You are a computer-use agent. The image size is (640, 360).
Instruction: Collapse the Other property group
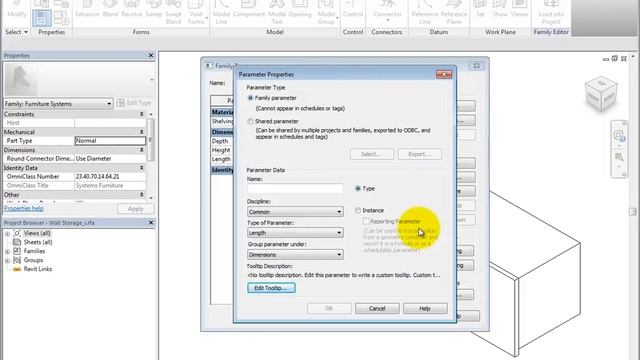(141, 195)
